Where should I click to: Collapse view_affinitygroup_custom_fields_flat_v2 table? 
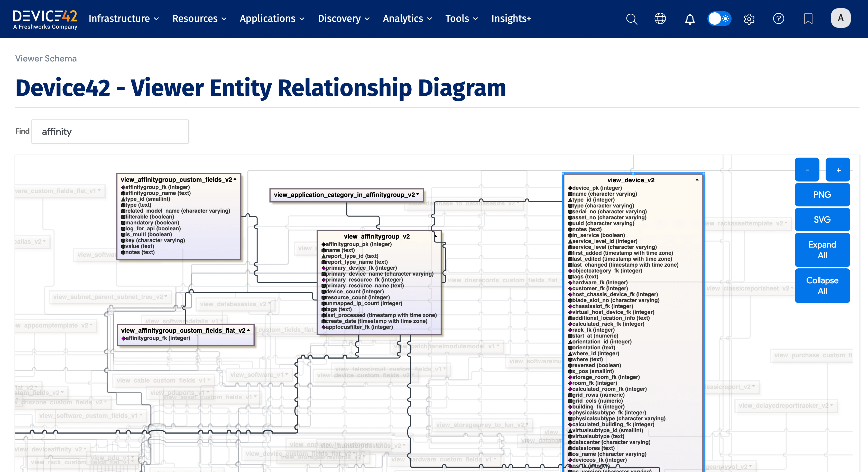(248, 330)
